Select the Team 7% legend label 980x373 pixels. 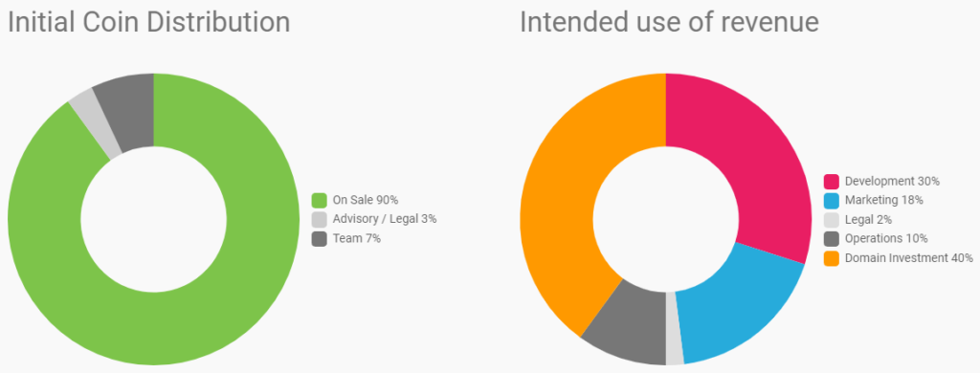[x=357, y=239]
